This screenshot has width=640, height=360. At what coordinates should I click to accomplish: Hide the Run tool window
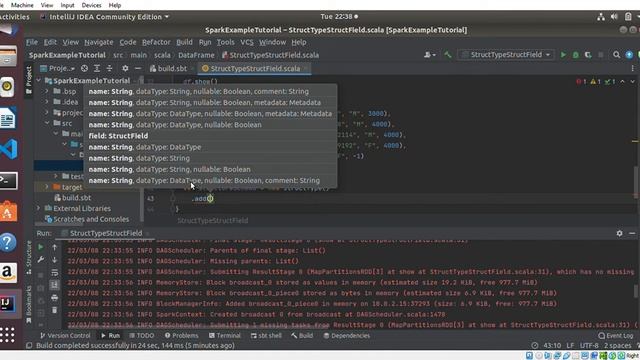pyautogui.click(x=632, y=233)
